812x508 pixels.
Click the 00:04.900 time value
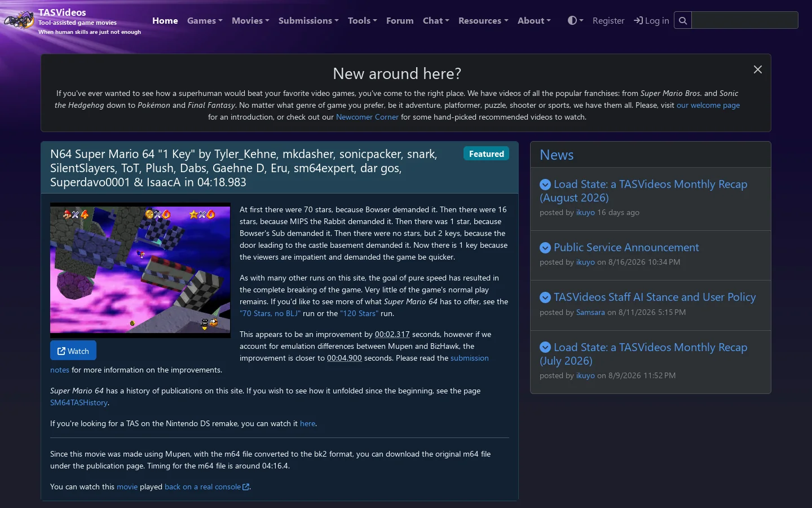coord(345,358)
